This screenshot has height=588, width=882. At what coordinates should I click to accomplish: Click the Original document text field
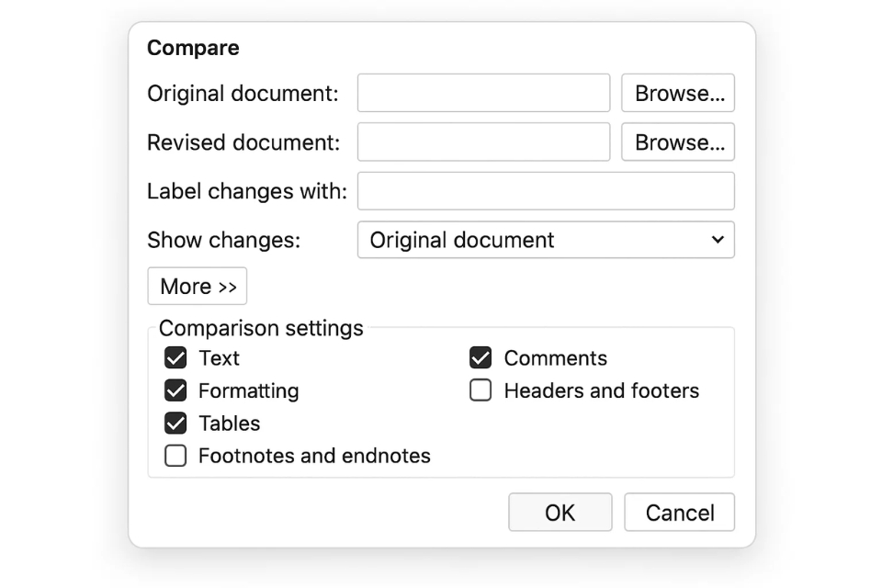pos(483,93)
